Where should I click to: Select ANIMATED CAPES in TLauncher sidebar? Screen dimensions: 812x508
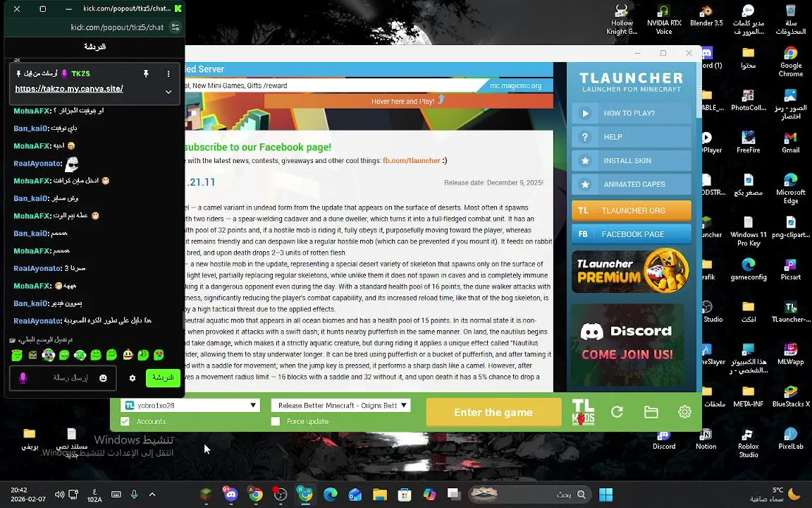coord(632,184)
